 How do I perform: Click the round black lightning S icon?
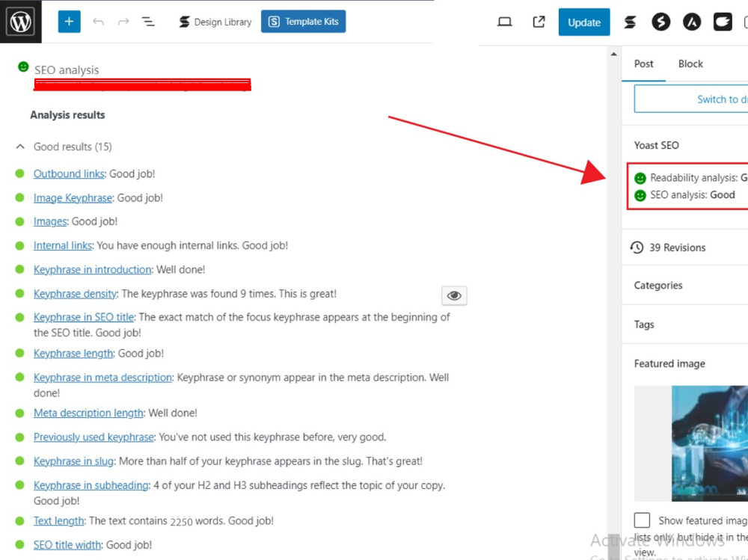click(x=660, y=22)
